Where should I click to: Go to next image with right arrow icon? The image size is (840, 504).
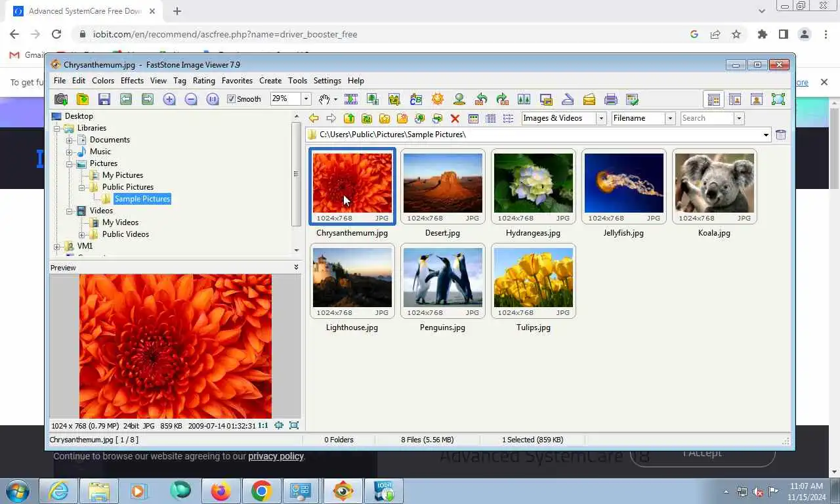click(x=148, y=99)
